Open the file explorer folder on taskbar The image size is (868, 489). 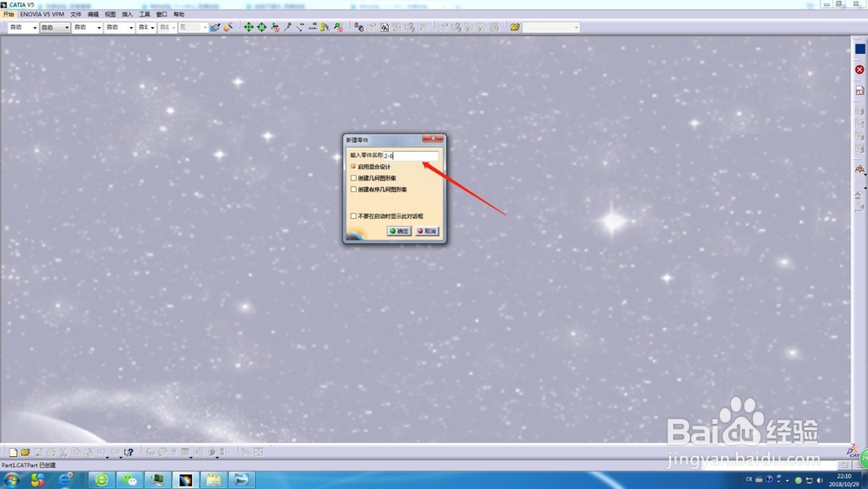click(x=214, y=479)
